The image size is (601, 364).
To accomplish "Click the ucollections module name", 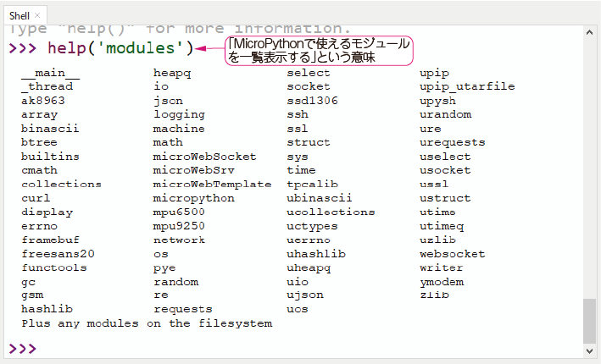I will point(331,212).
